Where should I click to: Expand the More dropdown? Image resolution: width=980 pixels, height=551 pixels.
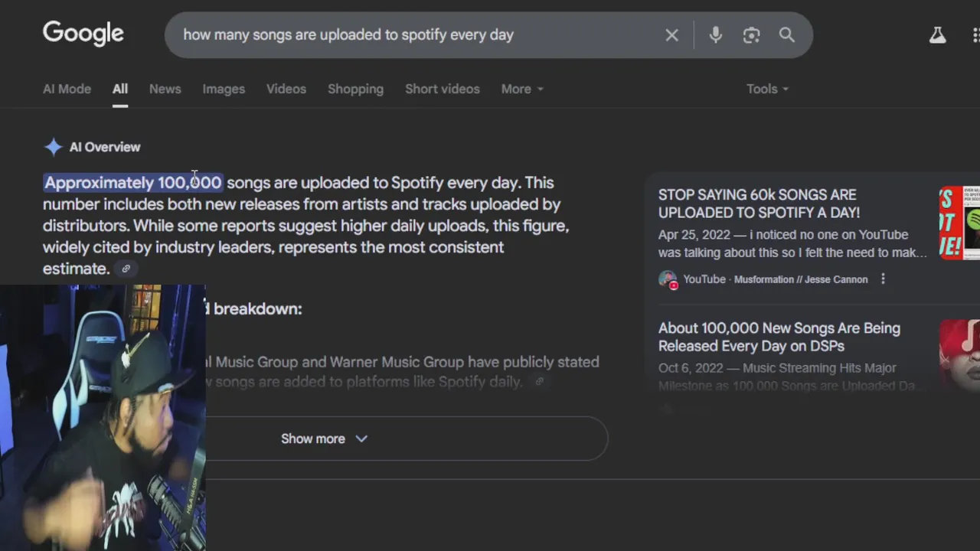(522, 89)
